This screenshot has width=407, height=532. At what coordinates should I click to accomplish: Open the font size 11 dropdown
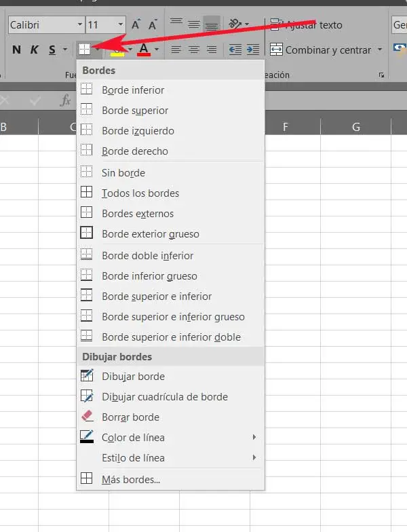point(121,25)
